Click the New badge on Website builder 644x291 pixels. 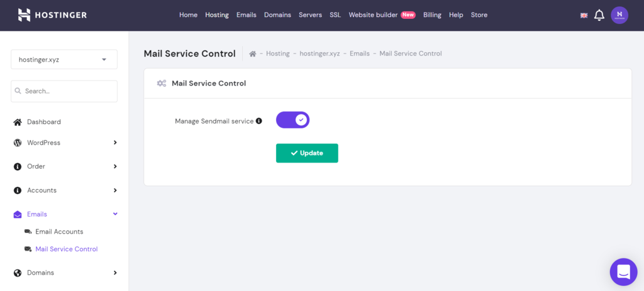(x=408, y=15)
